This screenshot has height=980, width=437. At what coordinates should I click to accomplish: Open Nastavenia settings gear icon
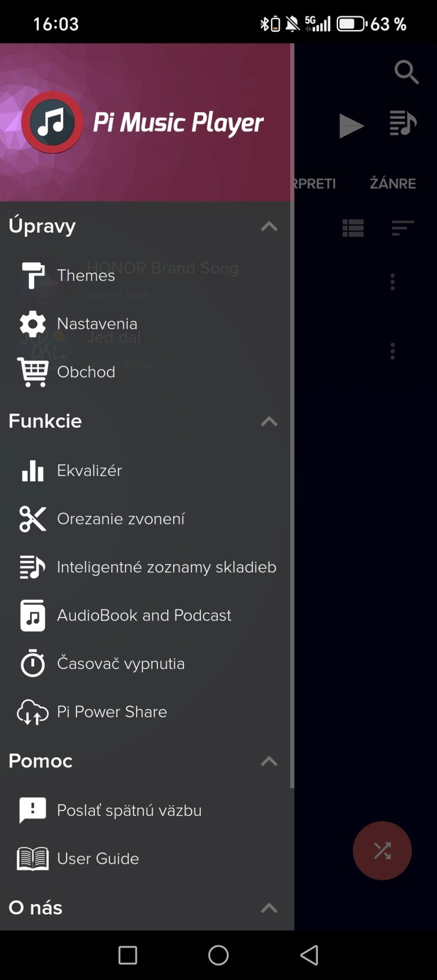pos(32,324)
